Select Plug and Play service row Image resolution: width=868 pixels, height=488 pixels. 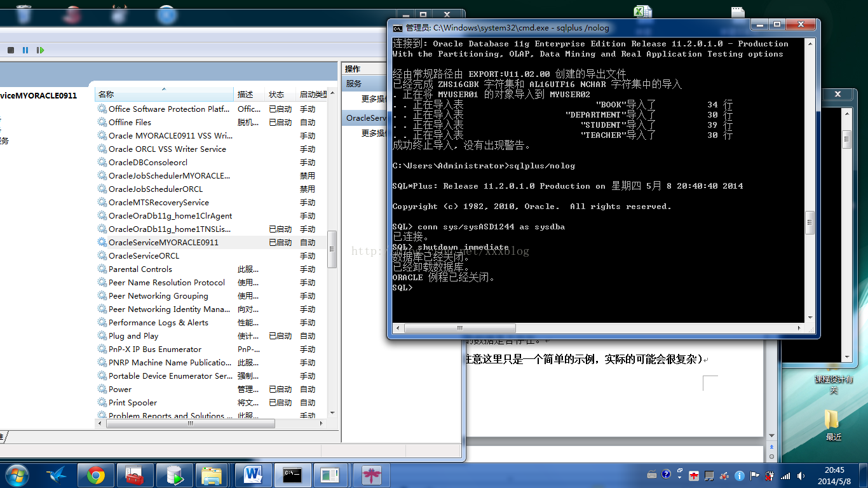[211, 335]
